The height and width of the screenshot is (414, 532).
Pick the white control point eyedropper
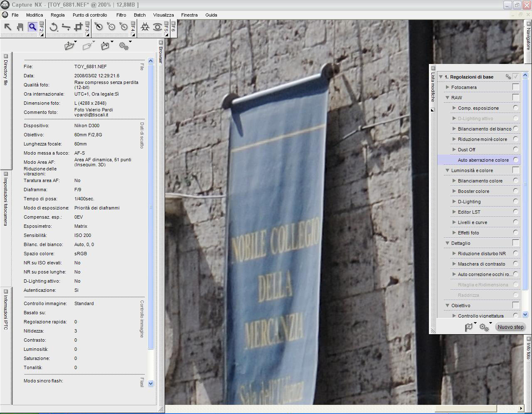(x=123, y=27)
